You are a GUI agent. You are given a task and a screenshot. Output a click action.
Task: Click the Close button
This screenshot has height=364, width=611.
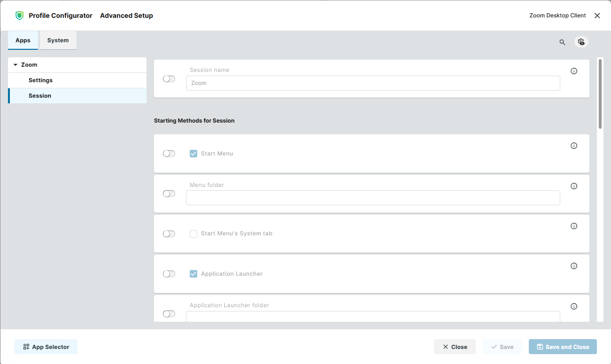[x=455, y=347]
